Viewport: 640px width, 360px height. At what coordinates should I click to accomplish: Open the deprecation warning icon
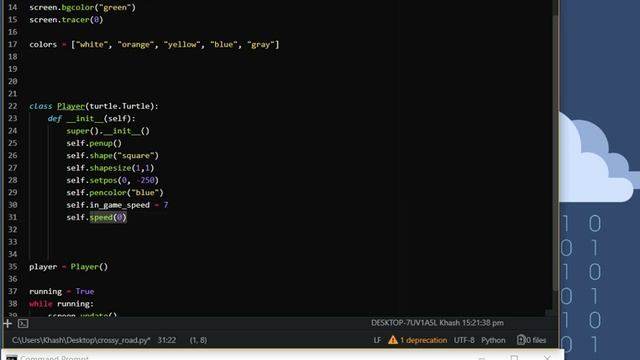[393, 340]
